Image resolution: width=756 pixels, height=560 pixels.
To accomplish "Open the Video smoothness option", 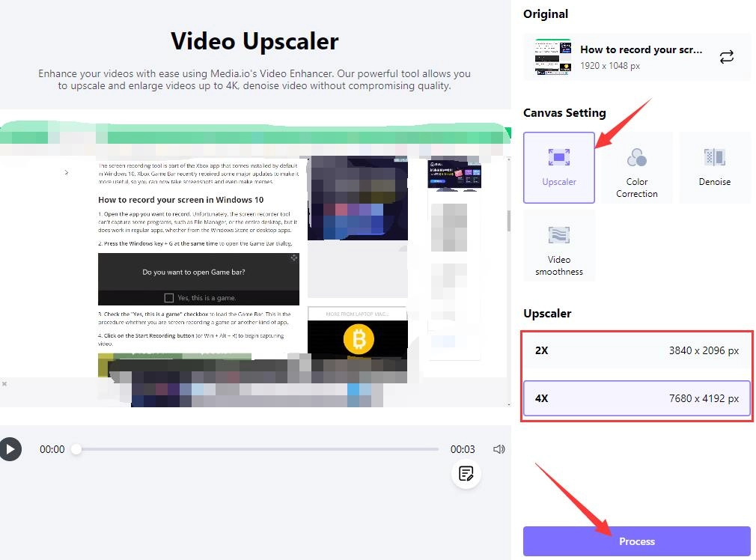I will click(x=559, y=246).
